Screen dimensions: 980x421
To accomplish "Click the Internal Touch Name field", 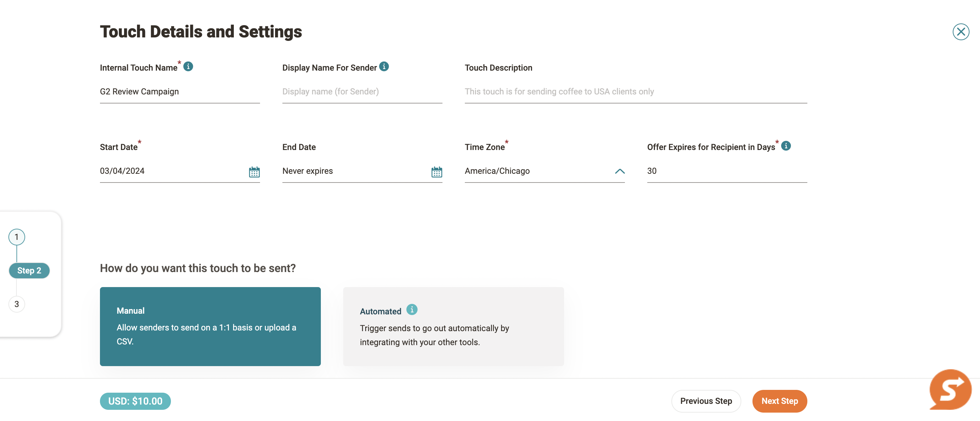I will [180, 92].
